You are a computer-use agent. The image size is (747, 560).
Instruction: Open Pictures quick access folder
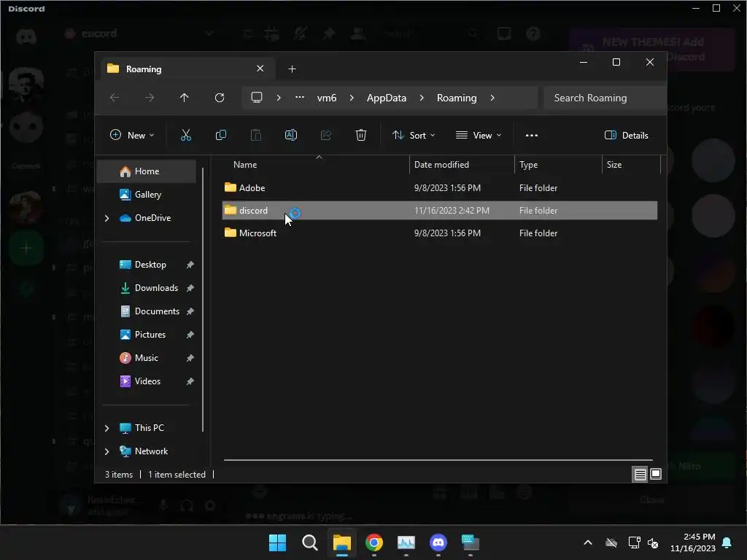tap(150, 334)
